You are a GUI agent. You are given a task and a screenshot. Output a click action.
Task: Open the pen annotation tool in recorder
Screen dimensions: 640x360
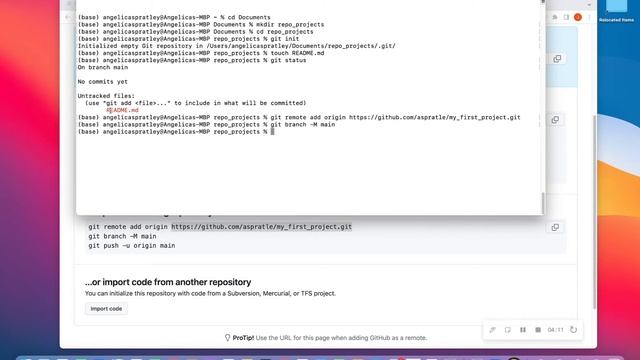(x=493, y=330)
